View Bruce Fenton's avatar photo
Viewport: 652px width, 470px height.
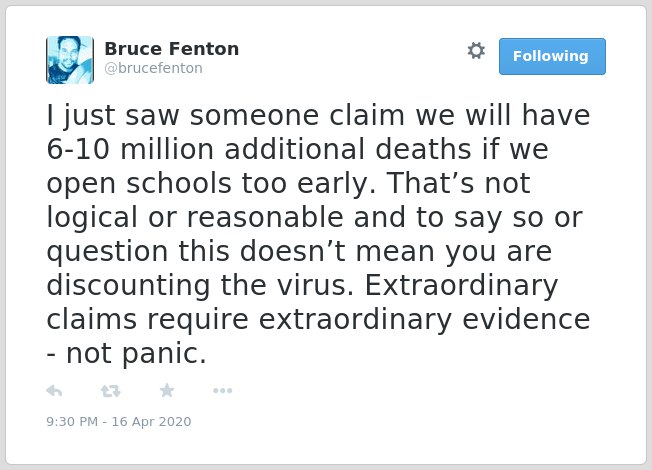pyautogui.click(x=70, y=60)
